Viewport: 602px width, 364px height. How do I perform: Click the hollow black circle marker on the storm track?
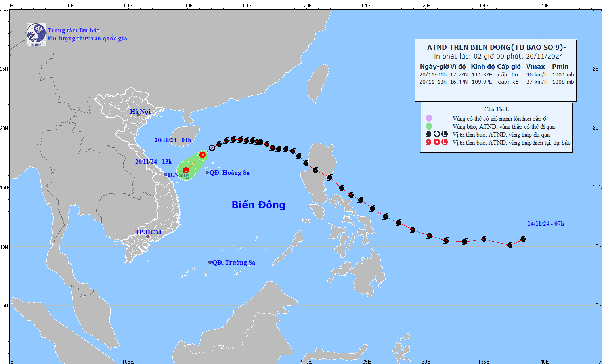(x=212, y=148)
